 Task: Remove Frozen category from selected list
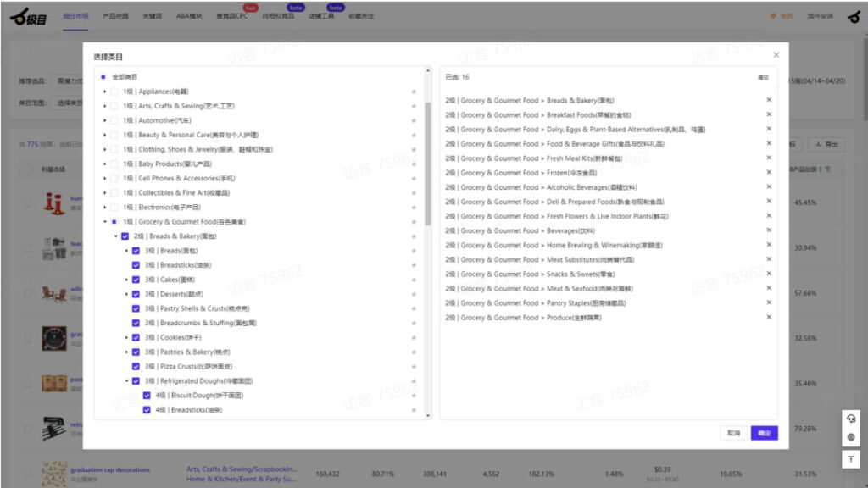[x=769, y=173]
